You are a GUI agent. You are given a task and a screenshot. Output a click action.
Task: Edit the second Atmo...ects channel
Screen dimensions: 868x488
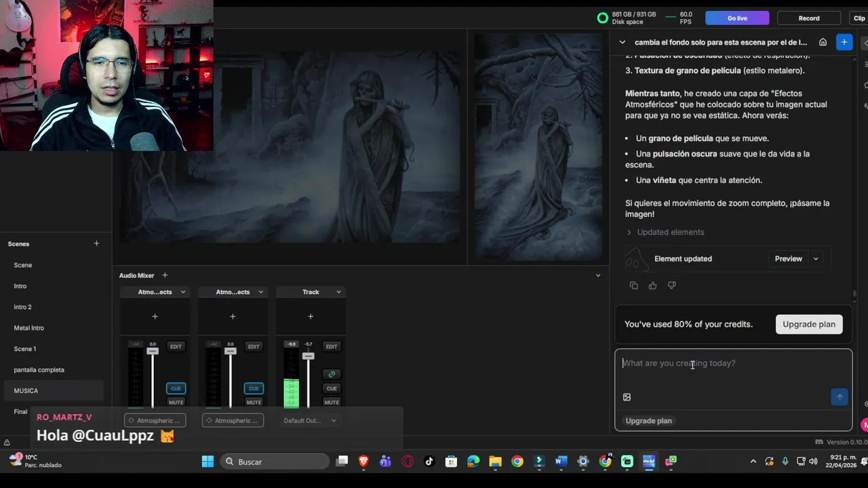click(254, 346)
